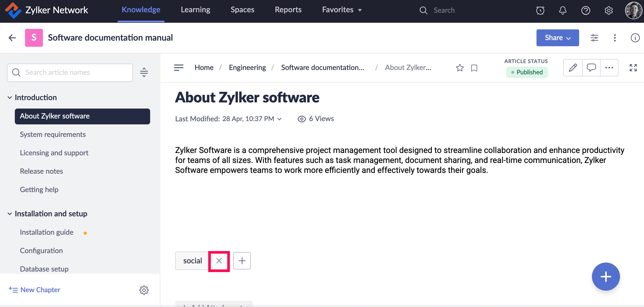Collapse the Introduction chapter
This screenshot has height=307, width=644.
(x=10, y=98)
